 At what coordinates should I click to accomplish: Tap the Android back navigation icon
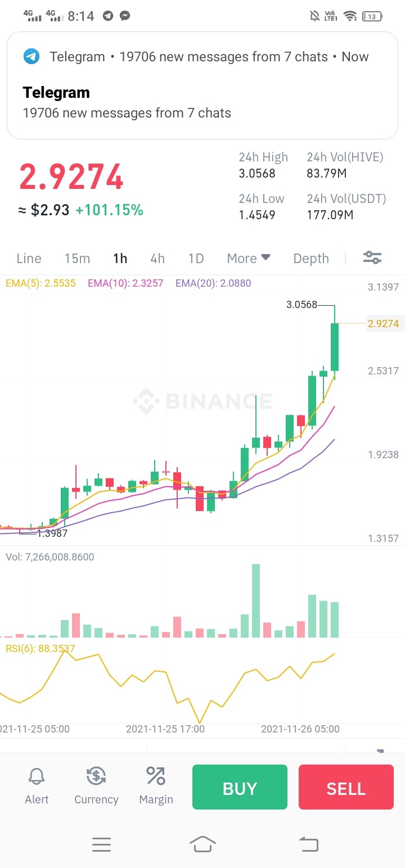click(308, 844)
